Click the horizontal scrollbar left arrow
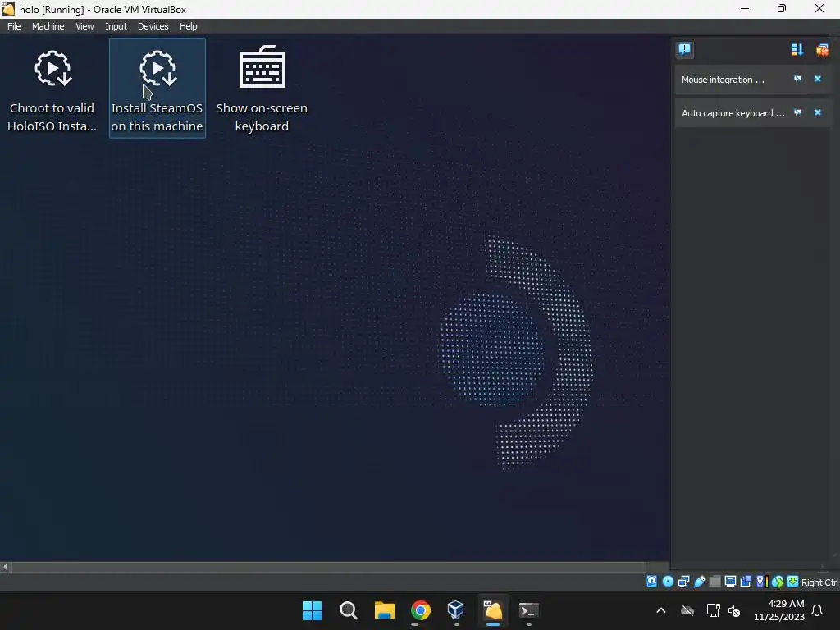 (x=6, y=567)
